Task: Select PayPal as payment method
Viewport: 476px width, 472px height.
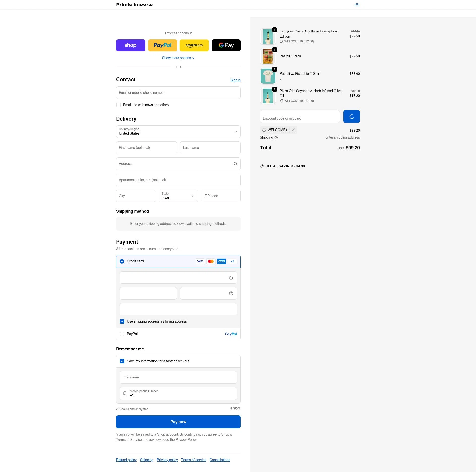Action: pos(122,334)
